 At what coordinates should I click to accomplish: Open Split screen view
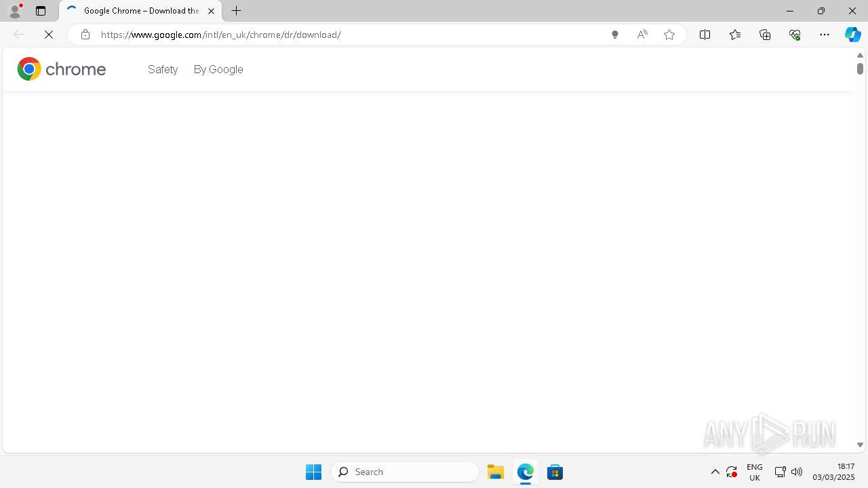tap(705, 35)
